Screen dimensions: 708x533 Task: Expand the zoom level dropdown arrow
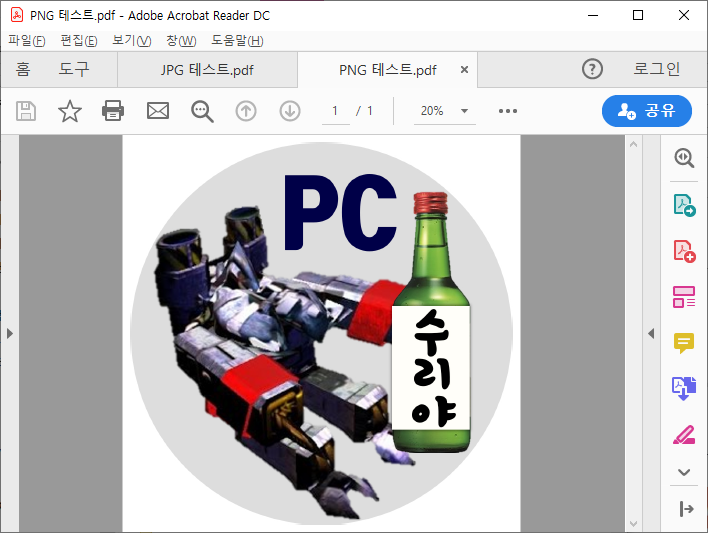(464, 111)
